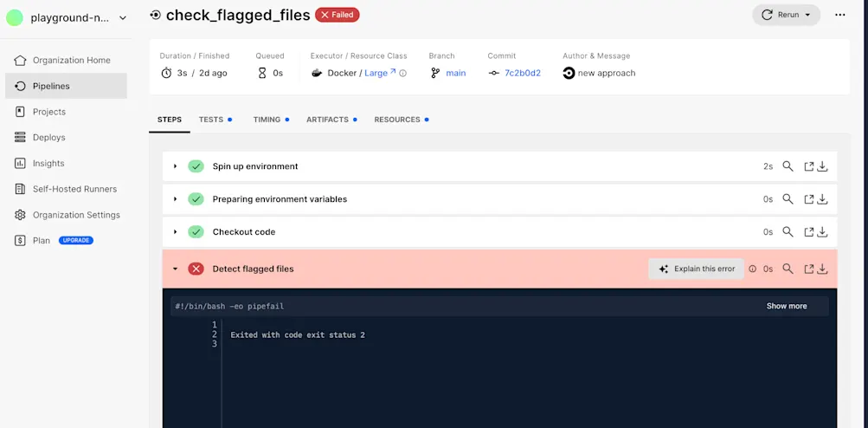Open Checkout code output in new tab
868x428 pixels.
point(809,231)
